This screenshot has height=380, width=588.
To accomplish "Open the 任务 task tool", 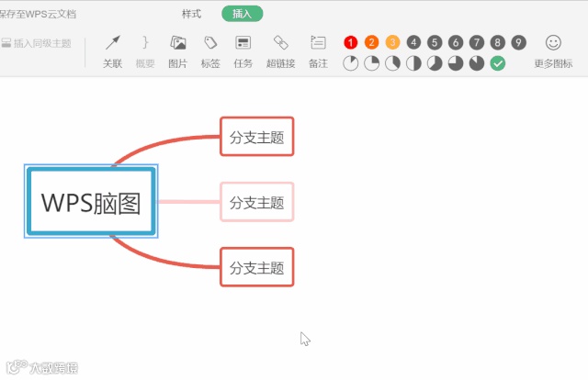I will point(243,51).
